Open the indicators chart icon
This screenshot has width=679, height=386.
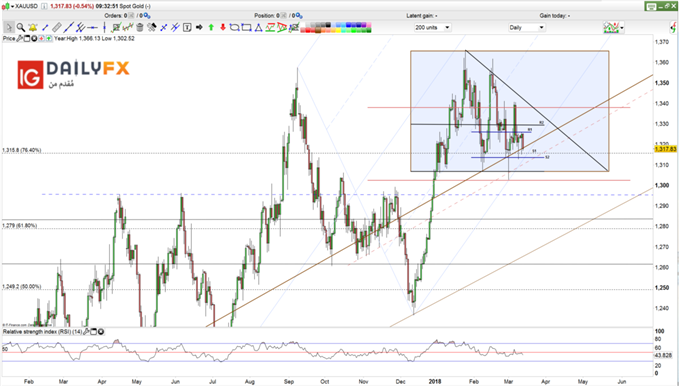[x=611, y=27]
